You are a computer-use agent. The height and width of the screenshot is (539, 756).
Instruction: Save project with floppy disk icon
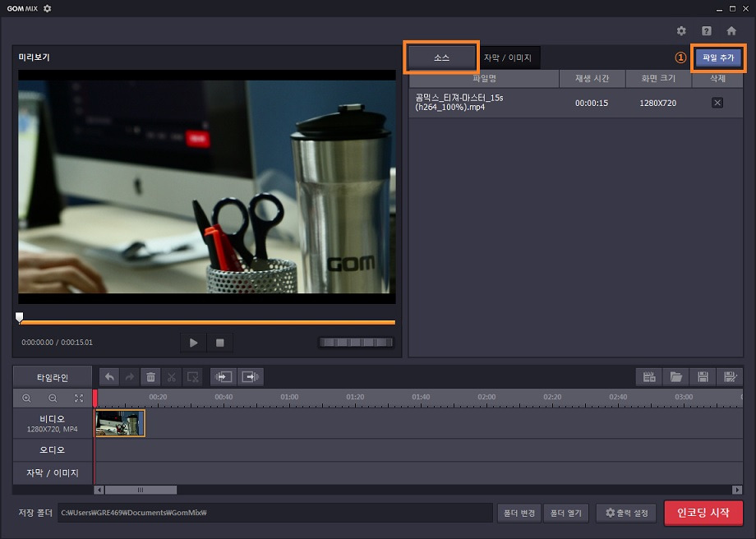pyautogui.click(x=703, y=377)
